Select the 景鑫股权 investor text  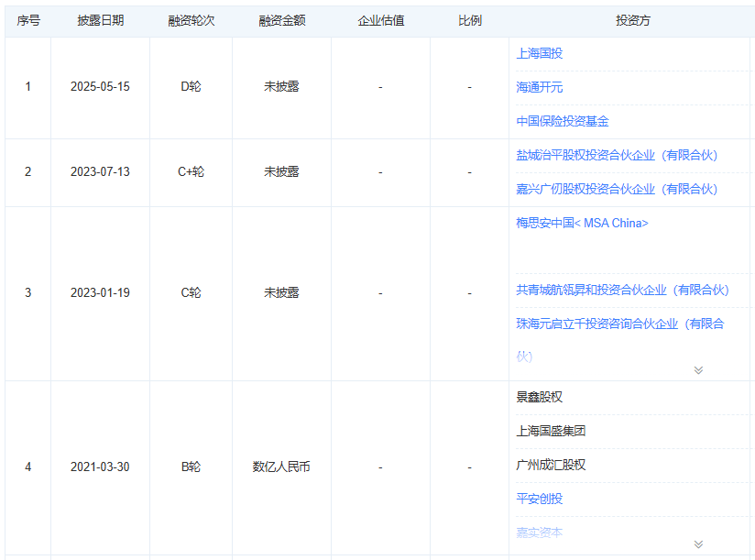pyautogui.click(x=540, y=397)
